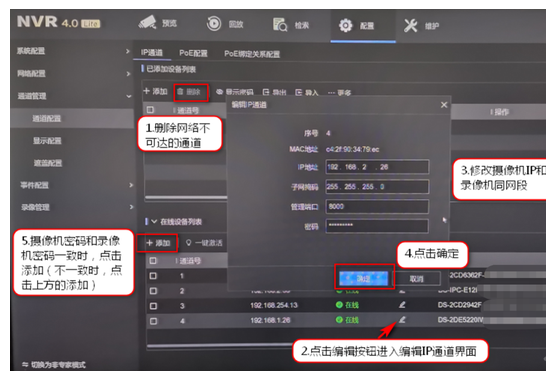This screenshot has height=371, width=546.
Task: Click the 一键激活 lightbulb icon
Action: 188,242
